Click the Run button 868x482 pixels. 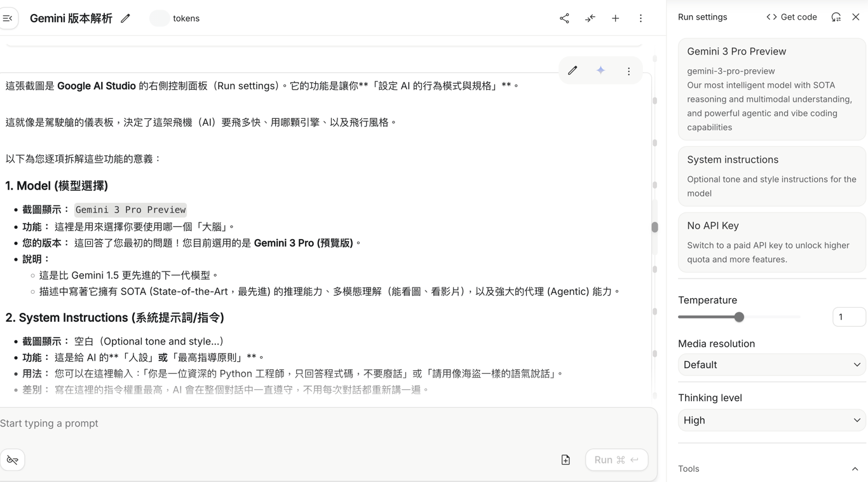[616, 460]
